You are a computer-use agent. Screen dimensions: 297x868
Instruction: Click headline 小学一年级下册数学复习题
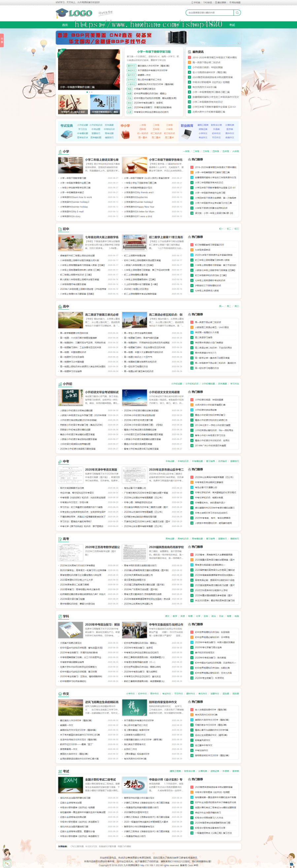coord(153,51)
